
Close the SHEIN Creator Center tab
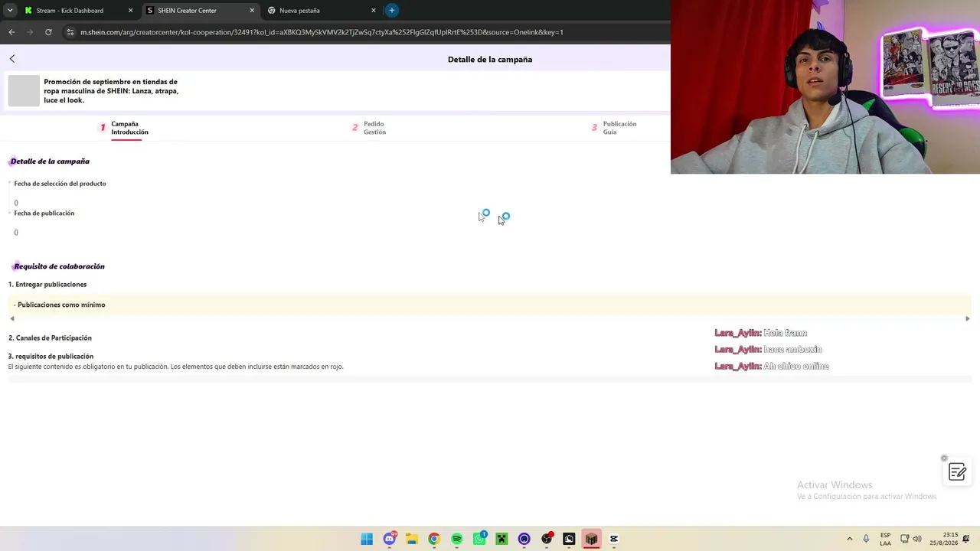coord(252,11)
